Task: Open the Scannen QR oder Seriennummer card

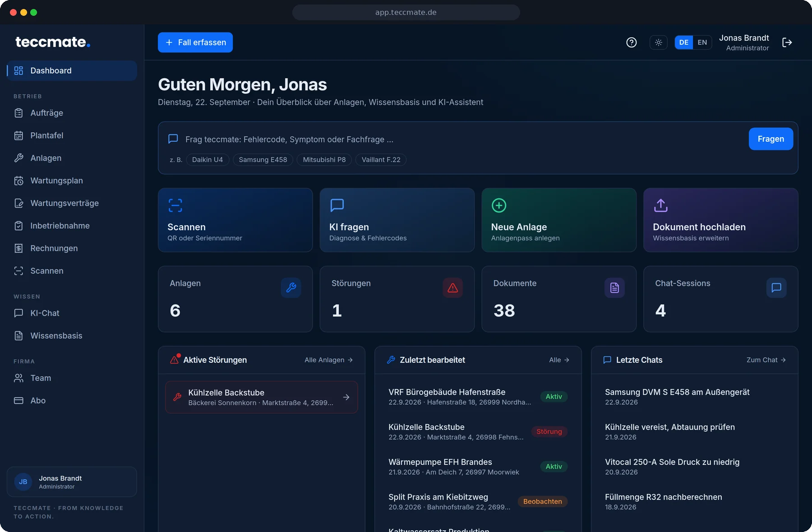Action: (235, 220)
